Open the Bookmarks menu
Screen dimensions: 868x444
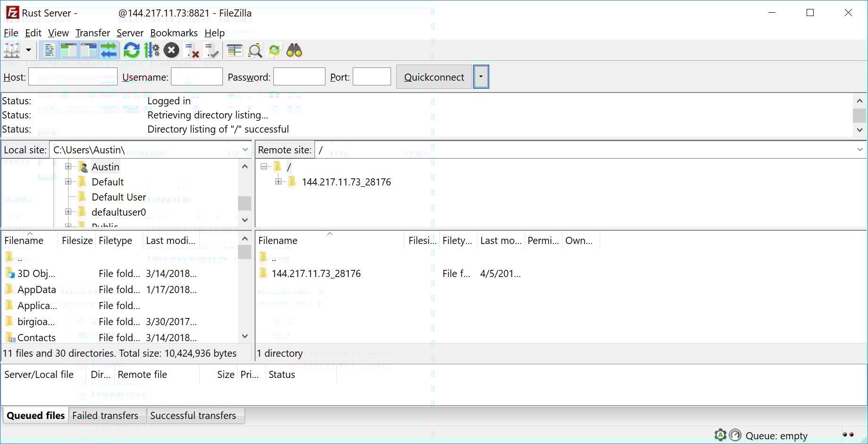(174, 33)
